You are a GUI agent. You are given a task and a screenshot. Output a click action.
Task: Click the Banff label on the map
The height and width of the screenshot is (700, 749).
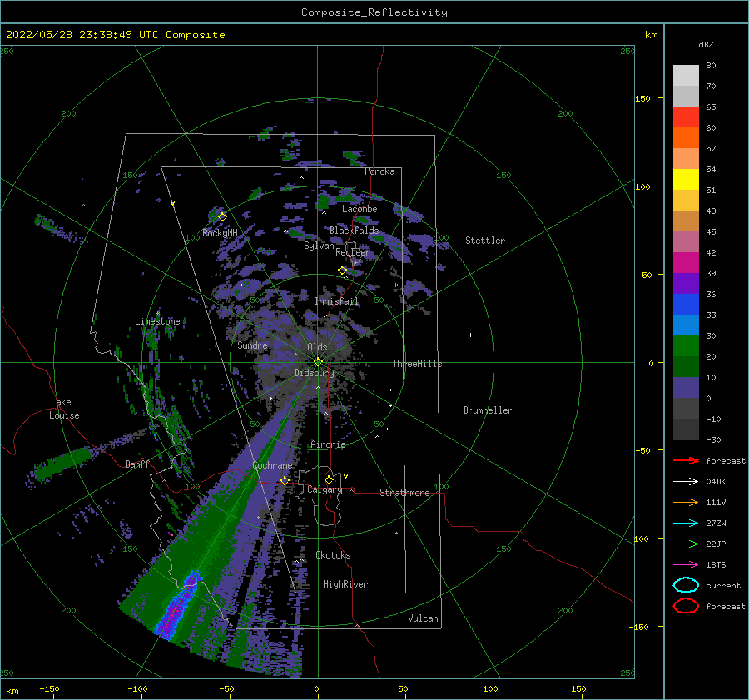pyautogui.click(x=137, y=464)
